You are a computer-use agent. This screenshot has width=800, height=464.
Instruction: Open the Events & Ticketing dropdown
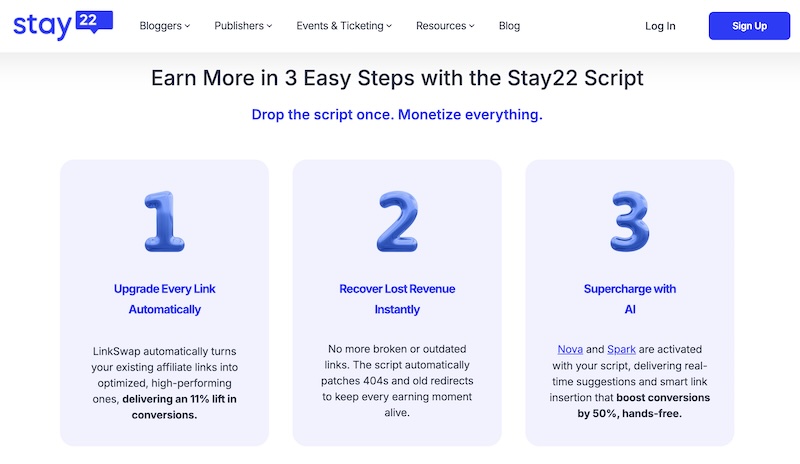tap(344, 26)
